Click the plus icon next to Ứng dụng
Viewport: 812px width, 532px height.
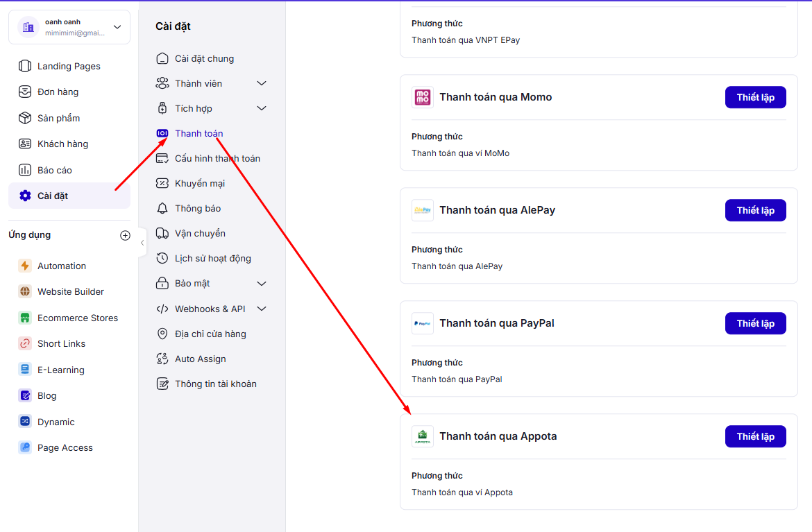point(125,235)
